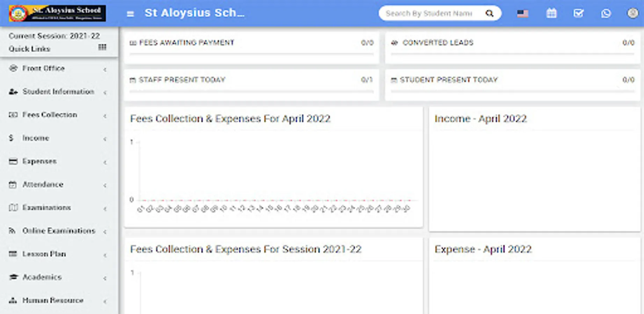
Task: Open the Income sidebar menu
Action: coord(36,138)
